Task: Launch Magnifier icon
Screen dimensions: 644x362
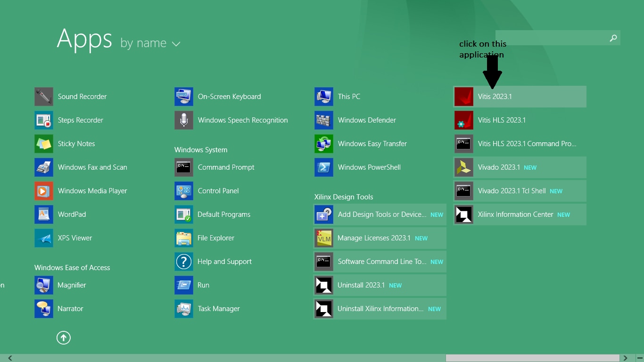Action: (44, 285)
